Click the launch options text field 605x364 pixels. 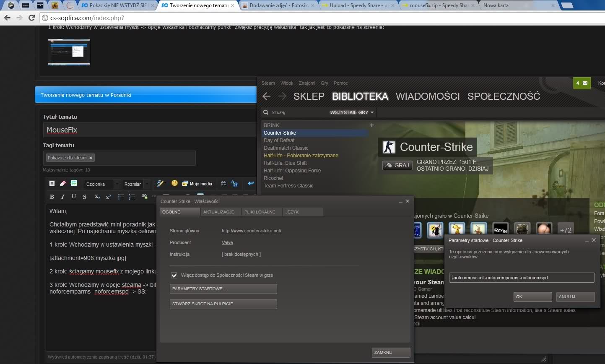click(x=522, y=278)
